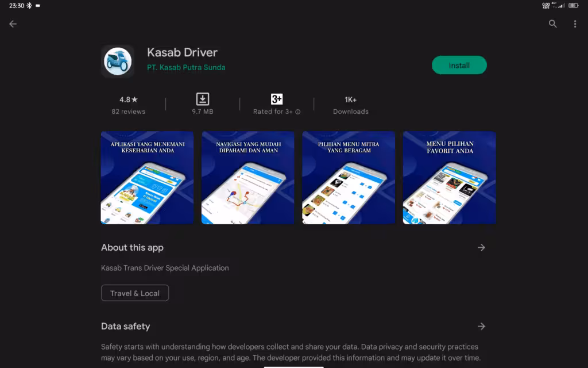
Task: Tap the 3+ content rating badge
Action: (277, 99)
